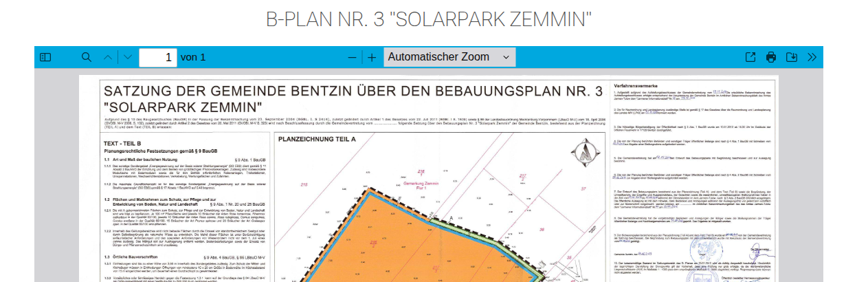The width and height of the screenshot is (868, 282).
Task: Toggle the sidebar panel in PDF viewer
Action: click(x=45, y=57)
